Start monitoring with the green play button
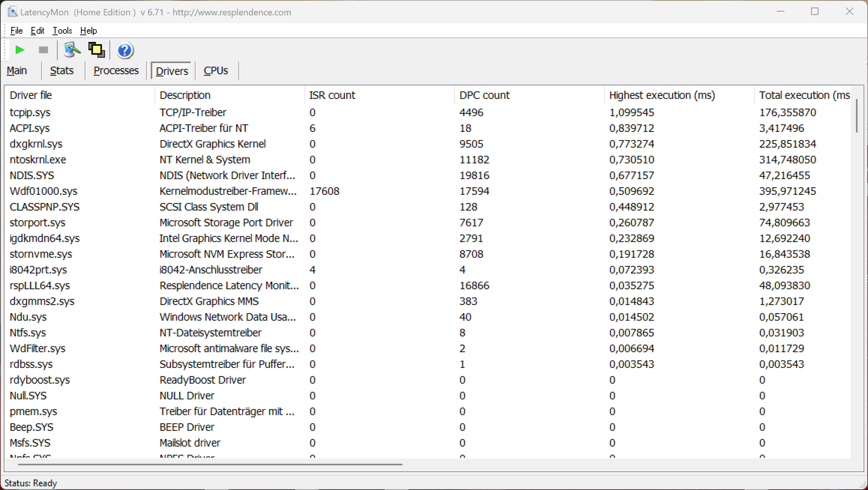Screen dimensions: 868x490 (19, 50)
